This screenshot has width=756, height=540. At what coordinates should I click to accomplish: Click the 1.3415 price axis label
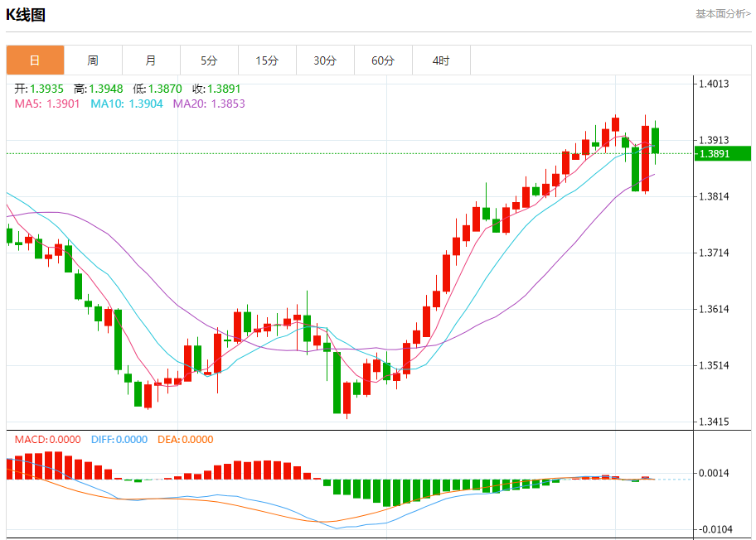click(x=714, y=422)
